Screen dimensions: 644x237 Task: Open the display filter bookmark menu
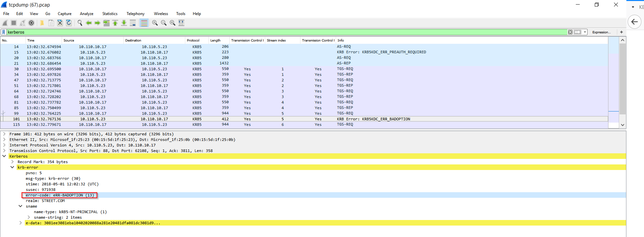click(x=4, y=32)
